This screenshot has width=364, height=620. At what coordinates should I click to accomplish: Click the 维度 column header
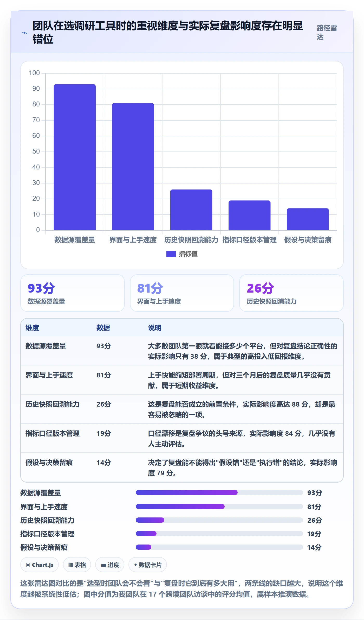coord(32,328)
